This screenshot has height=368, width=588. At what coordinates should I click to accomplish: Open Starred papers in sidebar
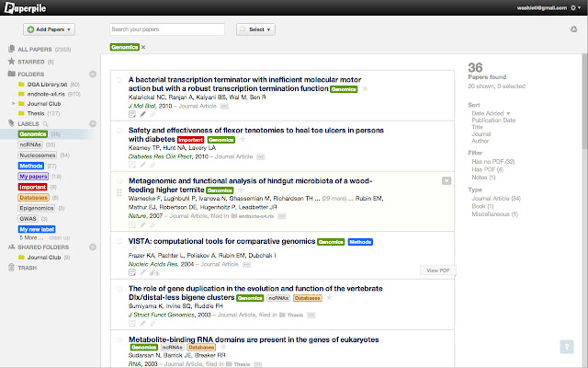[30, 60]
